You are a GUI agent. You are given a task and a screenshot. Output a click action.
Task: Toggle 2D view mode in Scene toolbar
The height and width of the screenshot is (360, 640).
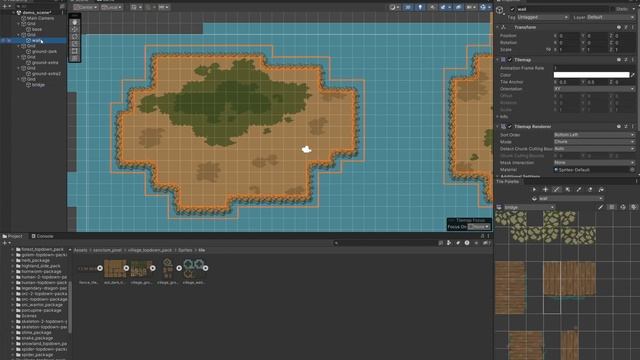pyautogui.click(x=408, y=7)
